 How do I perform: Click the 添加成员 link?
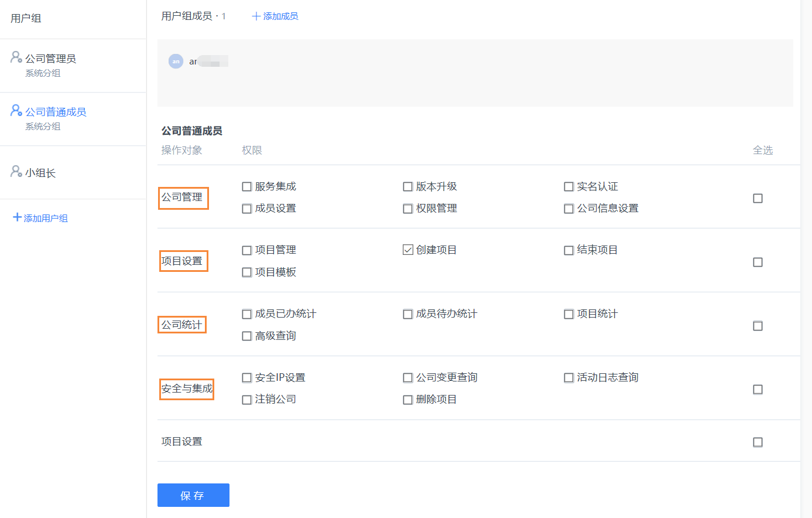click(x=275, y=16)
